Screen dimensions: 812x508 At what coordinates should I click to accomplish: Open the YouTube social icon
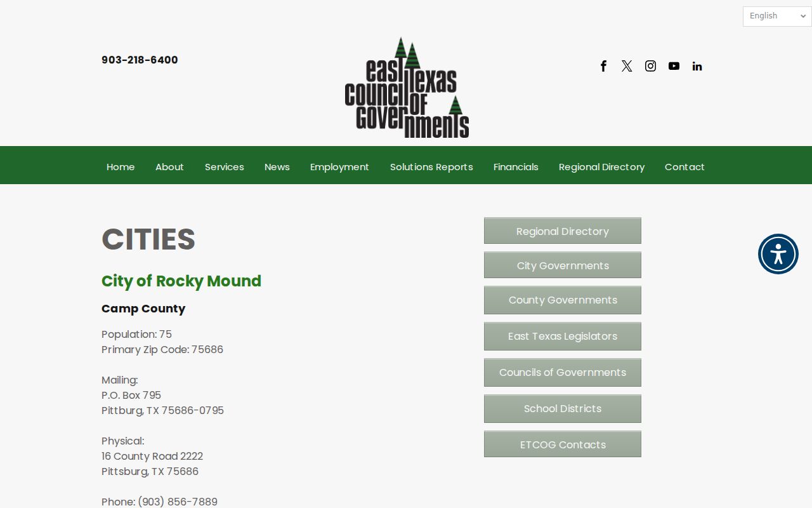[674, 66]
